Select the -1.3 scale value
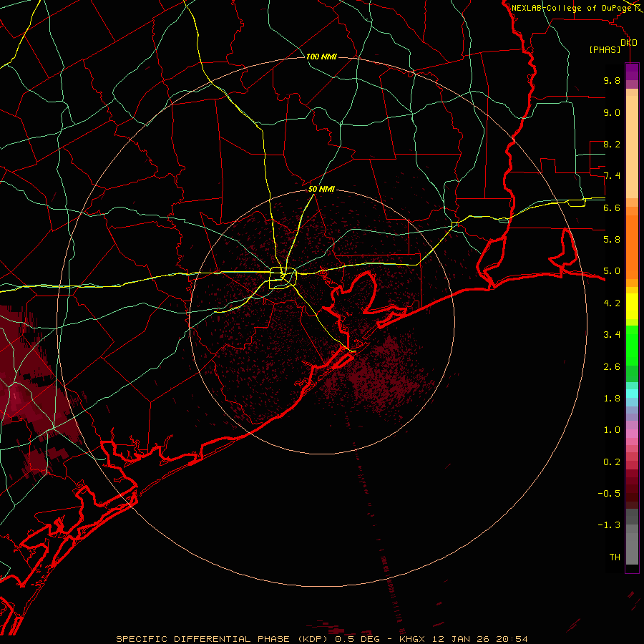Viewport: 644px width, 644px height. (609, 525)
